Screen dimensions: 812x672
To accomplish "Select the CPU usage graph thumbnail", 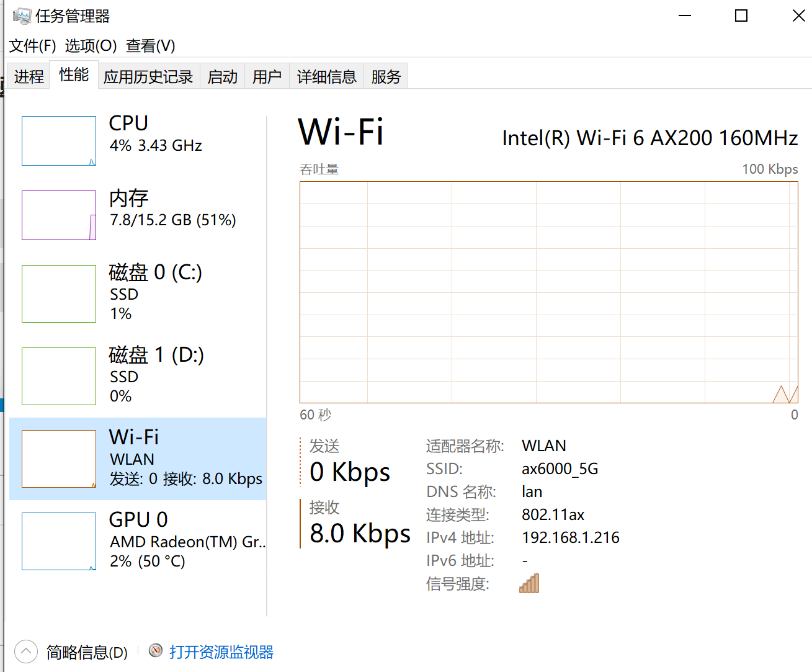I will tap(59, 141).
